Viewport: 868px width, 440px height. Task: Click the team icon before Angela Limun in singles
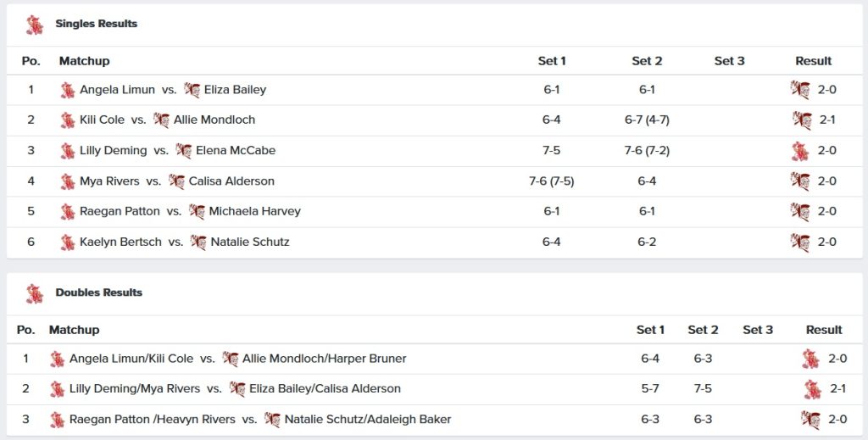[x=68, y=90]
